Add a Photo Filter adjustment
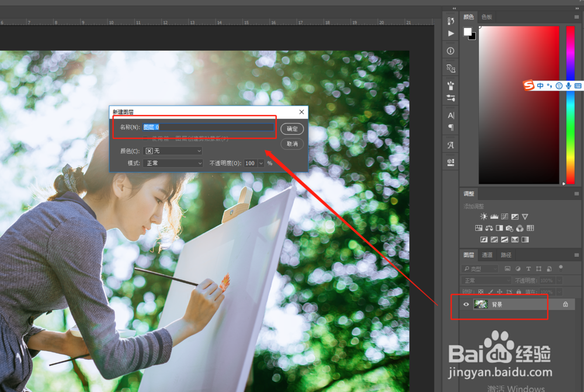The width and height of the screenshot is (584, 392). tap(509, 228)
